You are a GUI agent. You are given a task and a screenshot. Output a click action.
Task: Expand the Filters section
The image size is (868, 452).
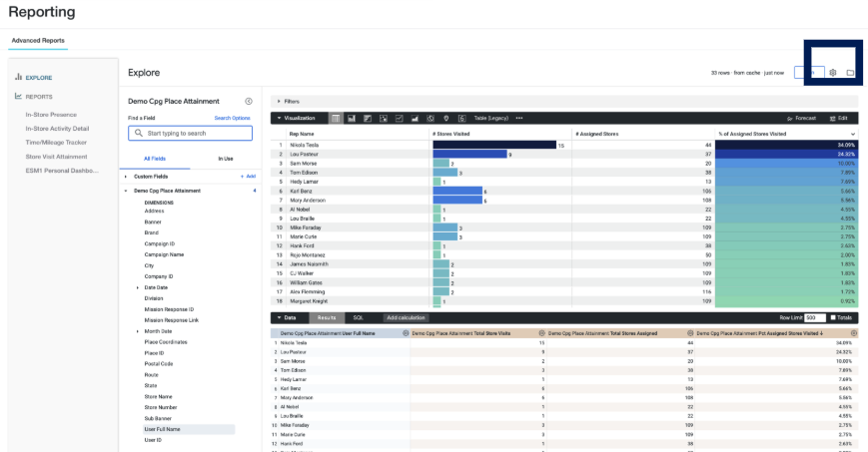(289, 101)
